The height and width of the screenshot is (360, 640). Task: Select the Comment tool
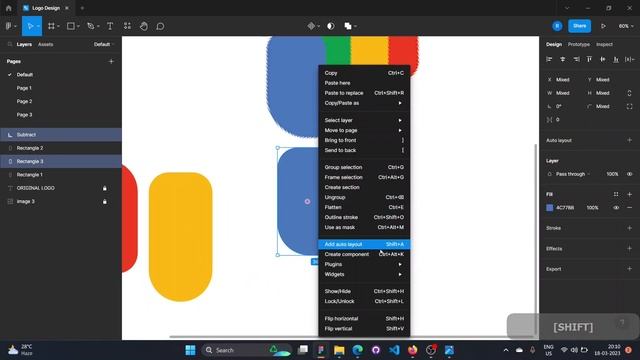coord(160,26)
